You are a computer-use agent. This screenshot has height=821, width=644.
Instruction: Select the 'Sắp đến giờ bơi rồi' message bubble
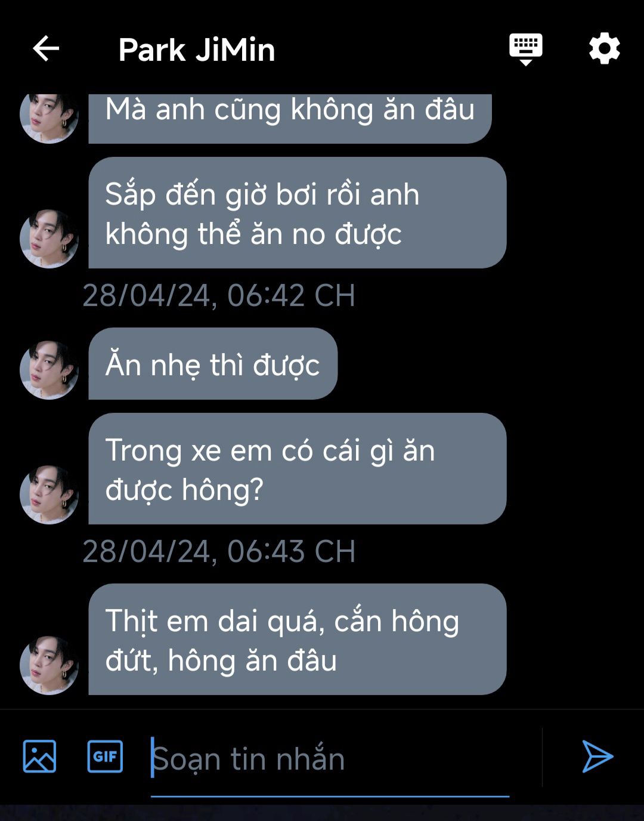pos(297,212)
